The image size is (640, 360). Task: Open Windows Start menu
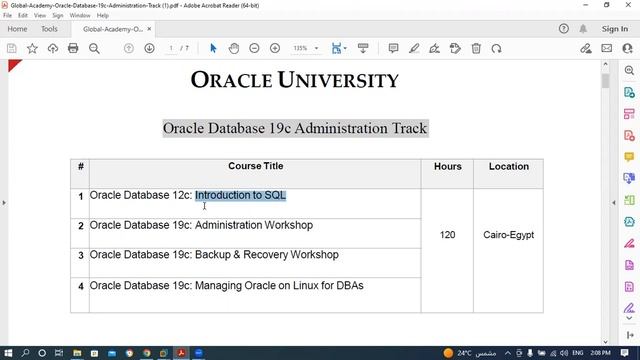point(8,353)
